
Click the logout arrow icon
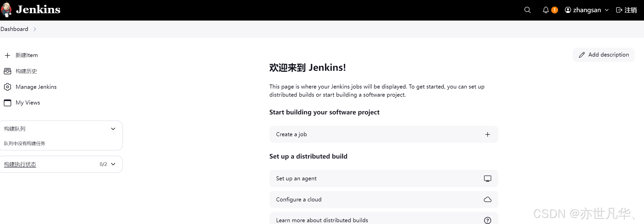click(619, 10)
